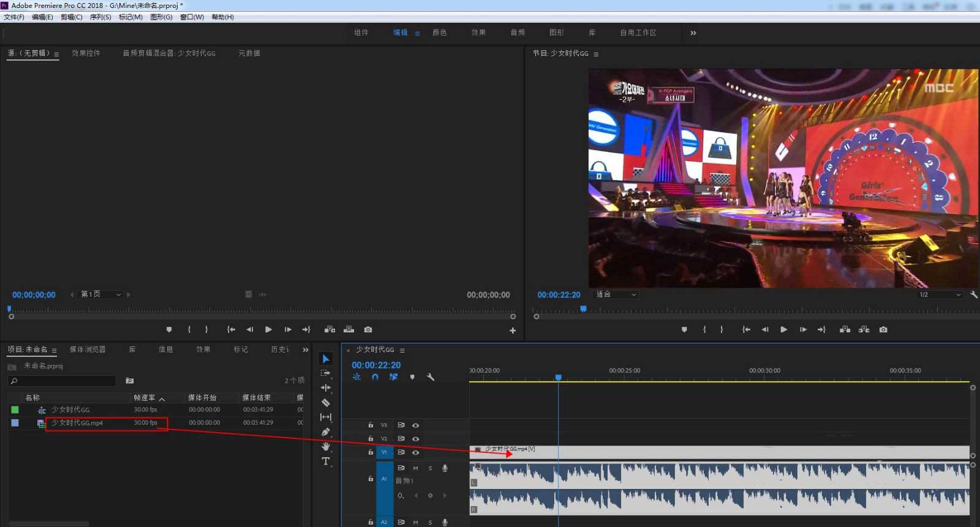Click the timeline playhead marker
980x527 pixels.
click(559, 378)
